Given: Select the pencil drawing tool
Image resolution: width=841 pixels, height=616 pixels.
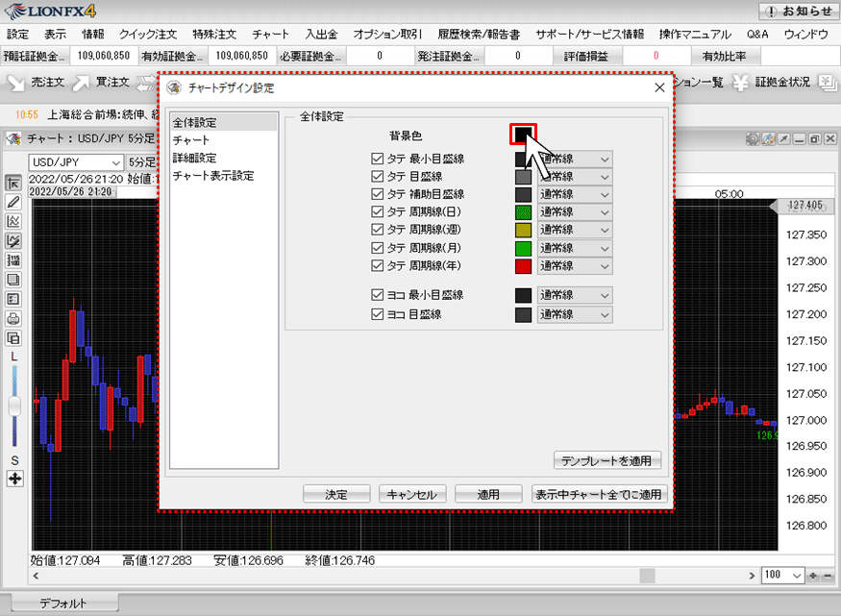Looking at the screenshot, I should click(13, 202).
